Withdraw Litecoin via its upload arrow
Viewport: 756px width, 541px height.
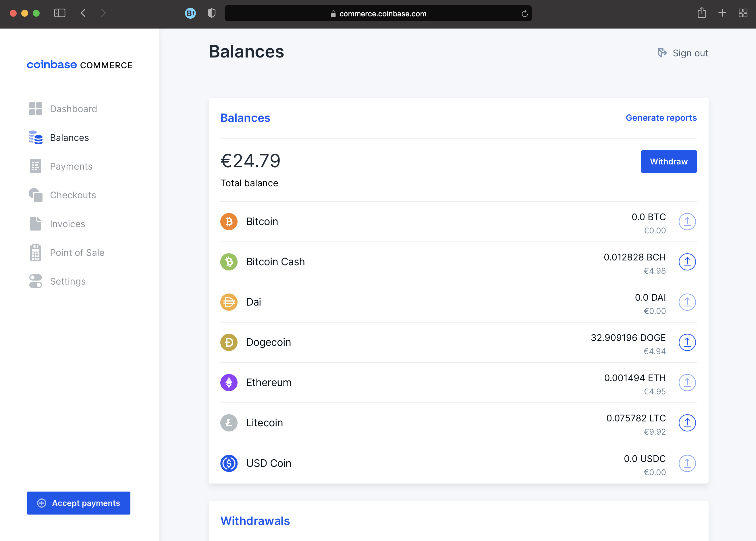point(687,423)
